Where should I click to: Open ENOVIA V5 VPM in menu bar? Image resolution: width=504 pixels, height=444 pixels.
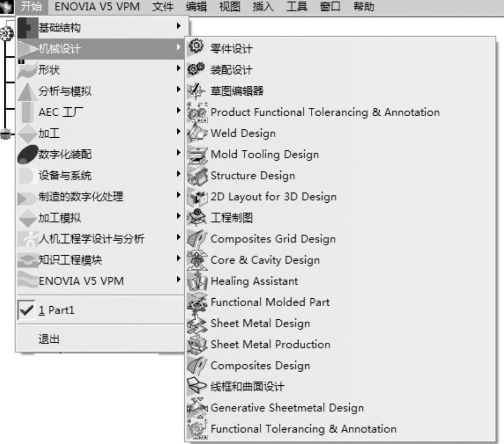click(x=97, y=7)
